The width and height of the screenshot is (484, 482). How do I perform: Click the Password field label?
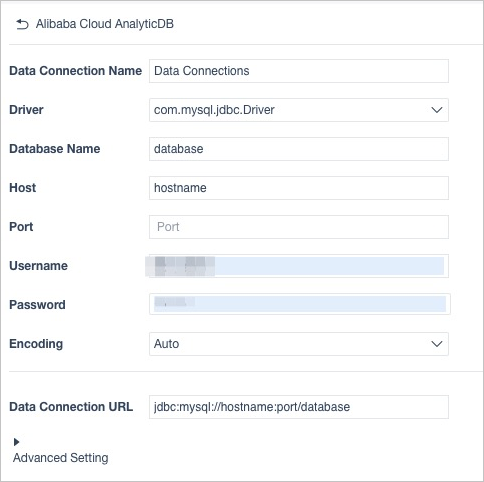tap(37, 305)
